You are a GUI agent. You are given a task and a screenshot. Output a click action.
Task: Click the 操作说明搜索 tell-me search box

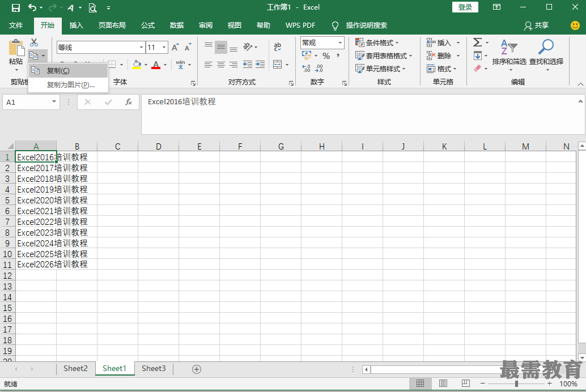[366, 25]
